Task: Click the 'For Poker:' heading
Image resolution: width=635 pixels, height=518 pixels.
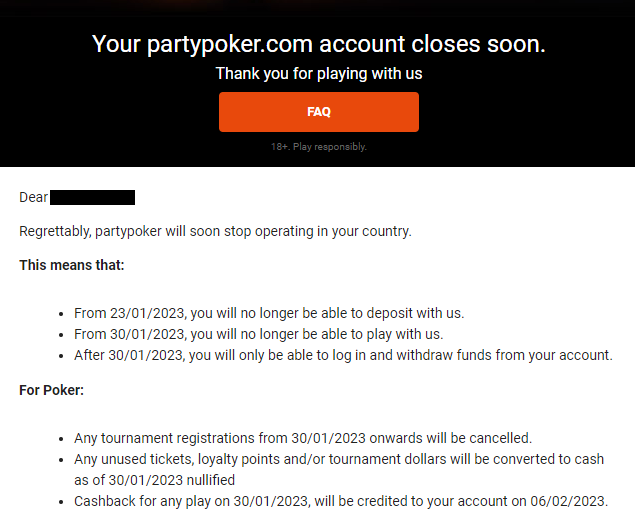Action: 52,390
